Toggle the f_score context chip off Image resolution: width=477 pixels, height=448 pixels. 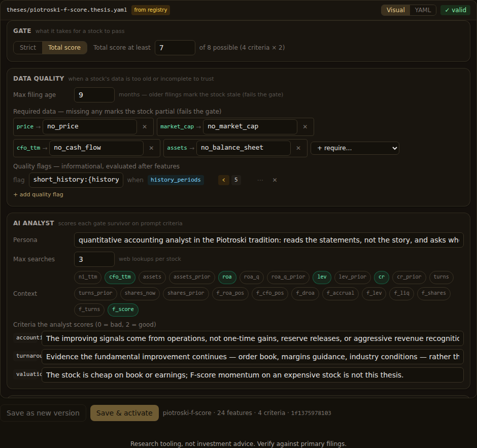[123, 309]
